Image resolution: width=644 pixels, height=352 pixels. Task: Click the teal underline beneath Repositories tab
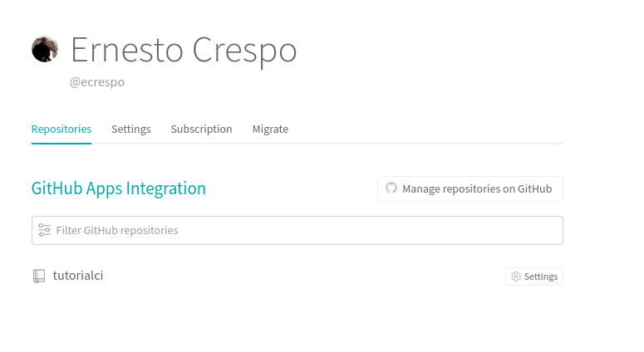[61, 143]
